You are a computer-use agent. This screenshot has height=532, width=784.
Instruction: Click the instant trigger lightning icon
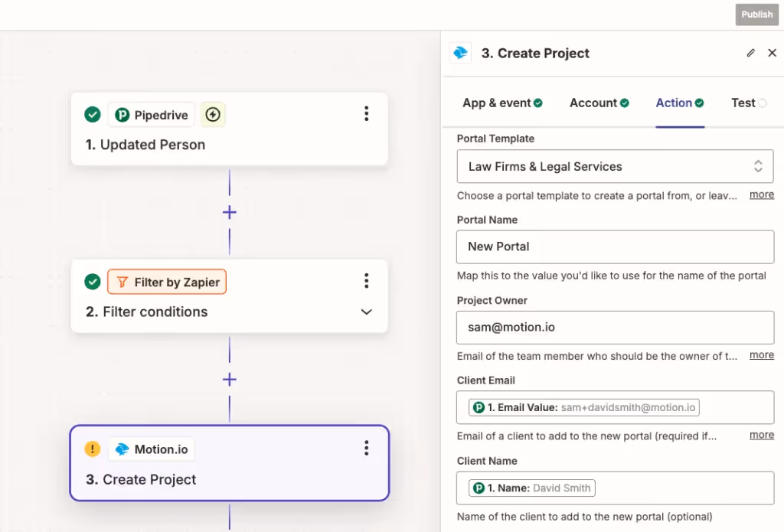click(x=213, y=115)
